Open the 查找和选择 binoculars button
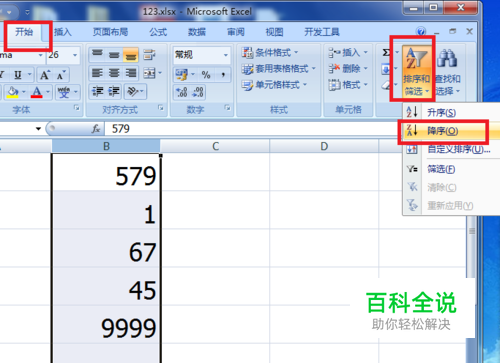This screenshot has width=500, height=363. tap(448, 72)
